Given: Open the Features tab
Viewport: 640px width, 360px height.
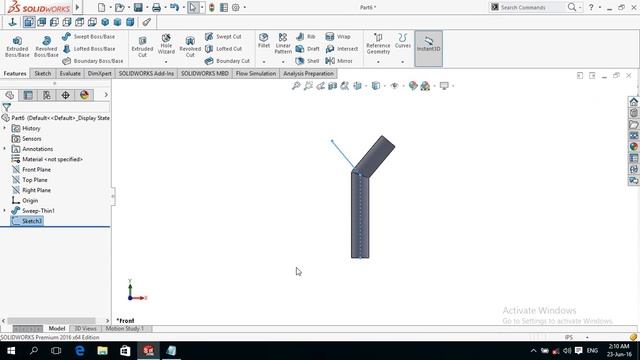Looking at the screenshot, I should (x=15, y=73).
